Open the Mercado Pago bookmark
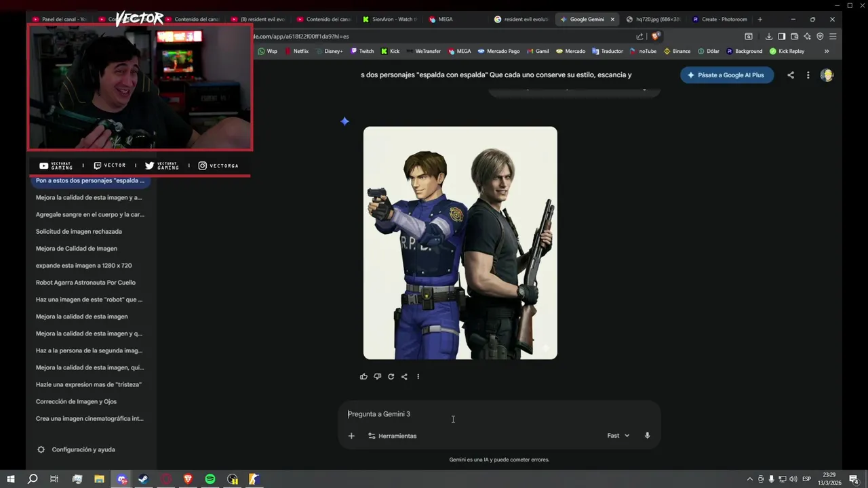 (x=498, y=51)
